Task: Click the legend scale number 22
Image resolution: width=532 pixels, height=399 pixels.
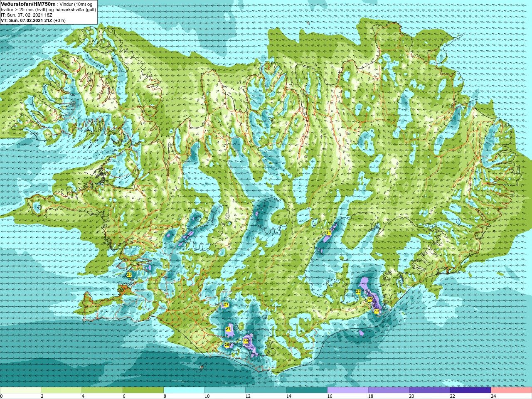Action: point(452,396)
